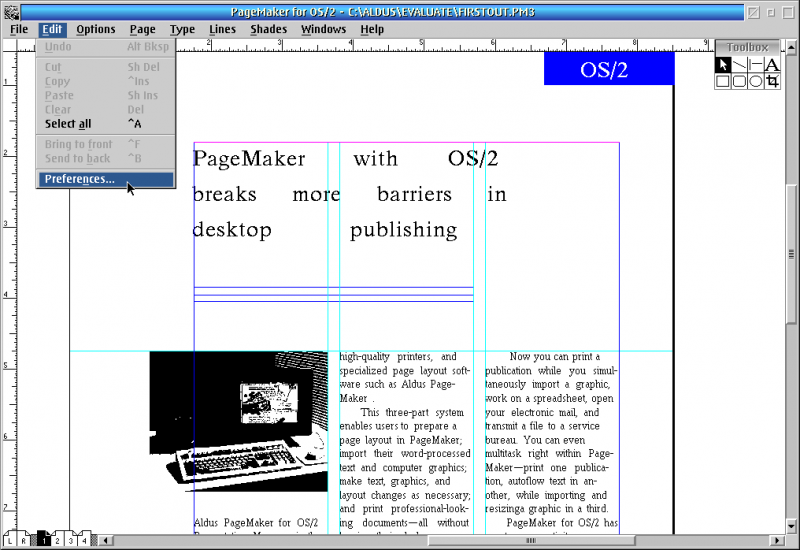Go to right master page R
This screenshot has height=550, width=800.
pyautogui.click(x=23, y=540)
